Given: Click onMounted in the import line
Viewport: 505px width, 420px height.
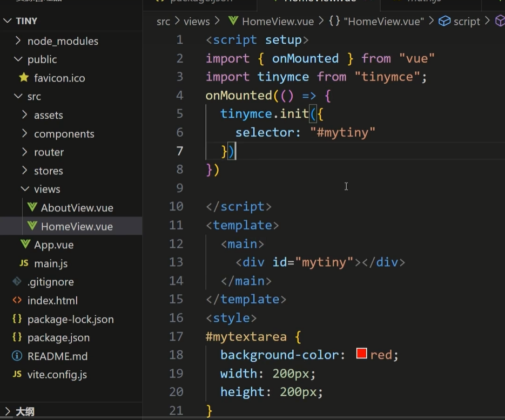Looking at the screenshot, I should pyautogui.click(x=305, y=58).
